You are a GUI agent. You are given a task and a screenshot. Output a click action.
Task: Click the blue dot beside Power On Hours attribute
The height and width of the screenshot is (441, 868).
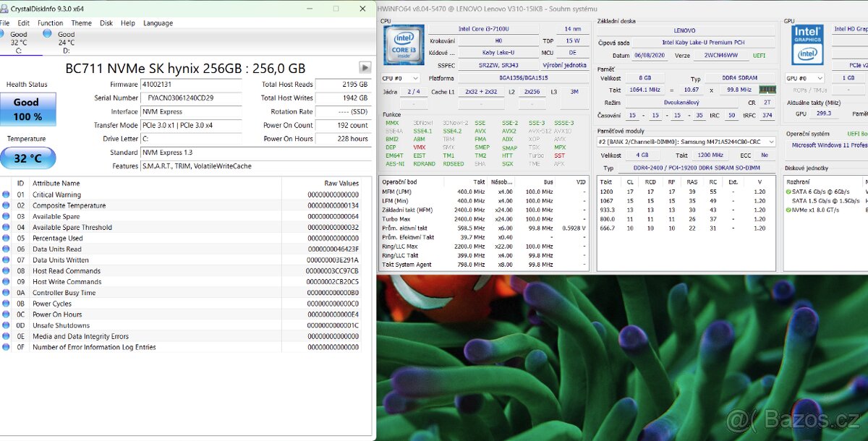pos(7,314)
